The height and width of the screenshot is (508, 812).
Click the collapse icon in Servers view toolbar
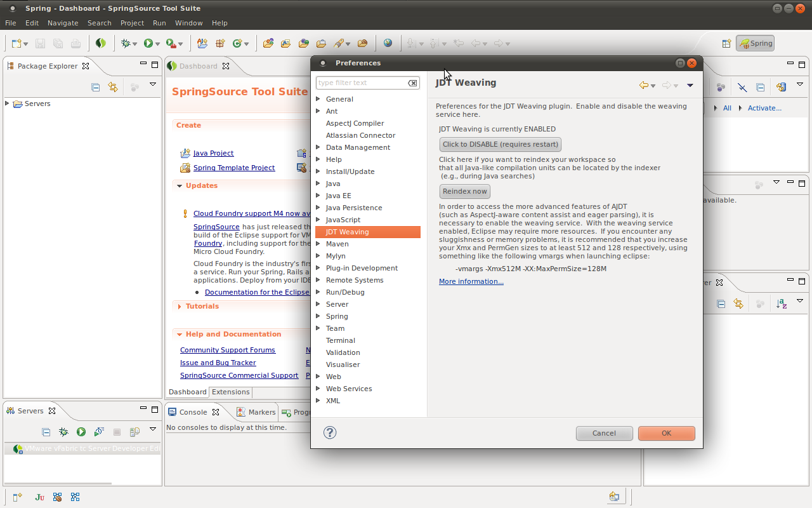(x=46, y=432)
